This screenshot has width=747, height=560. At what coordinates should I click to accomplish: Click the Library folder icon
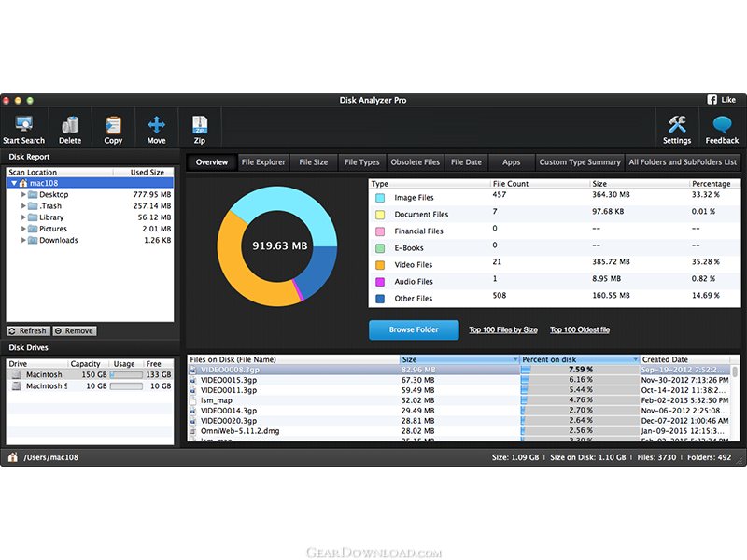(x=33, y=217)
